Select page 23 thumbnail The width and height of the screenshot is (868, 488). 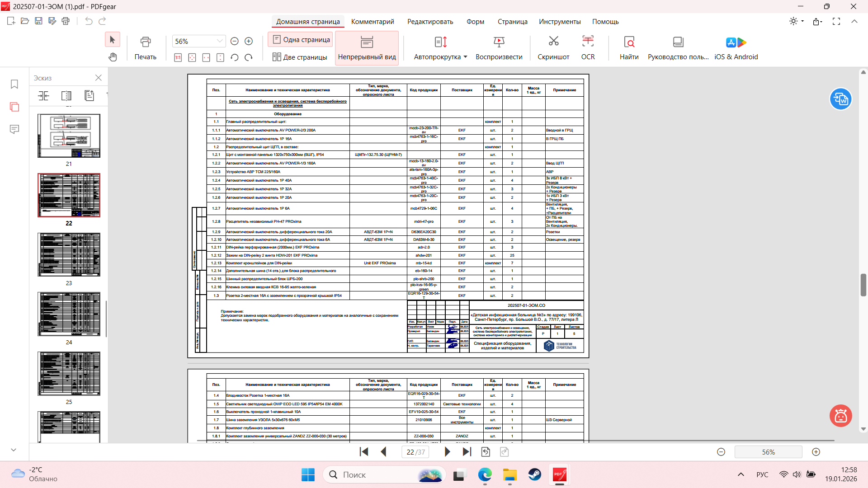[69, 255]
